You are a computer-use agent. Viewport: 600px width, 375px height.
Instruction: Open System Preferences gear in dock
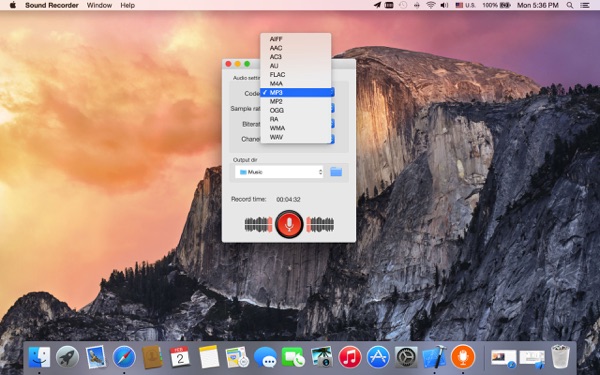point(406,357)
